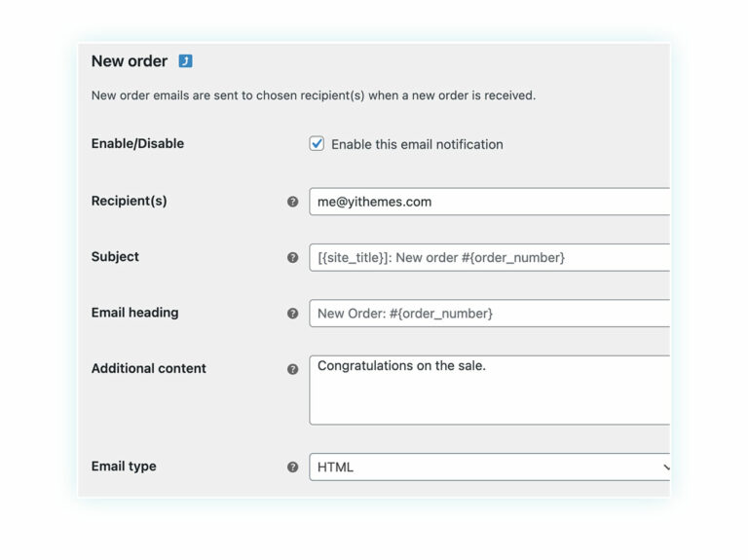This screenshot has width=748, height=560.
Task: Click the chevron arrow on Email type select
Action: [x=665, y=467]
